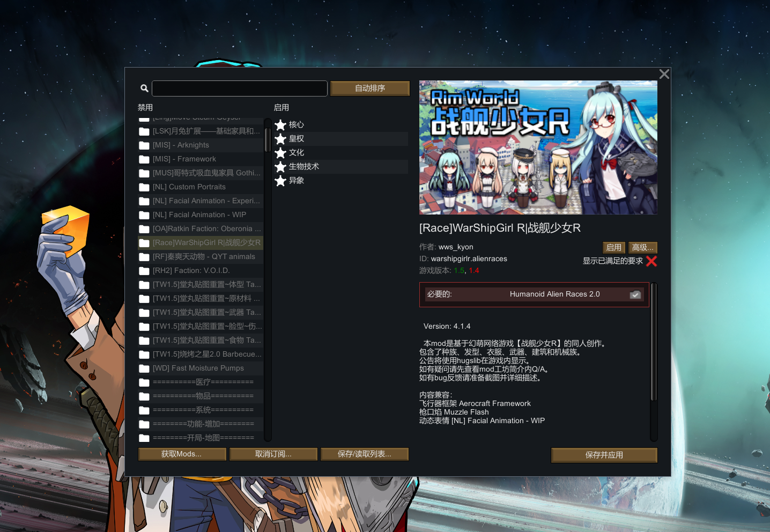Screen dimensions: 770x532
Task: Click the star icon beside 异象
Action: 280,181
